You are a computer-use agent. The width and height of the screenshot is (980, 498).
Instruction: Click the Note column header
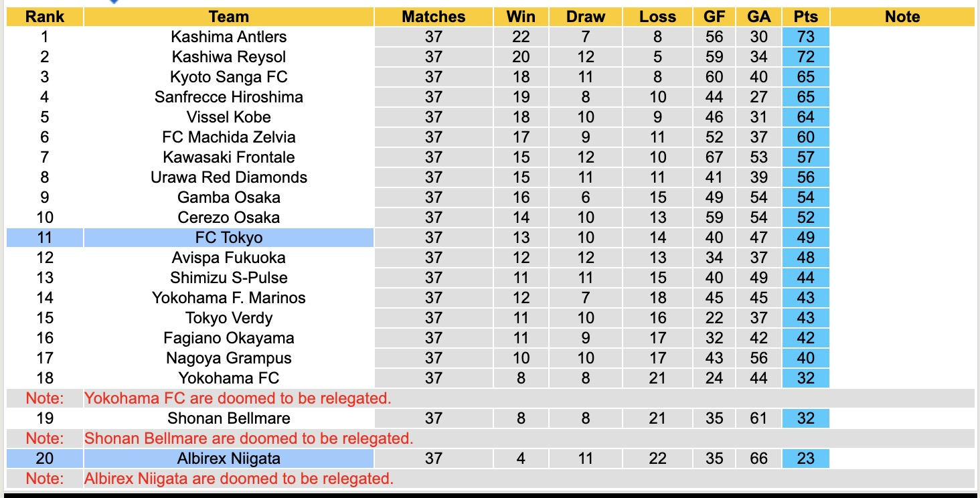pyautogui.click(x=902, y=17)
